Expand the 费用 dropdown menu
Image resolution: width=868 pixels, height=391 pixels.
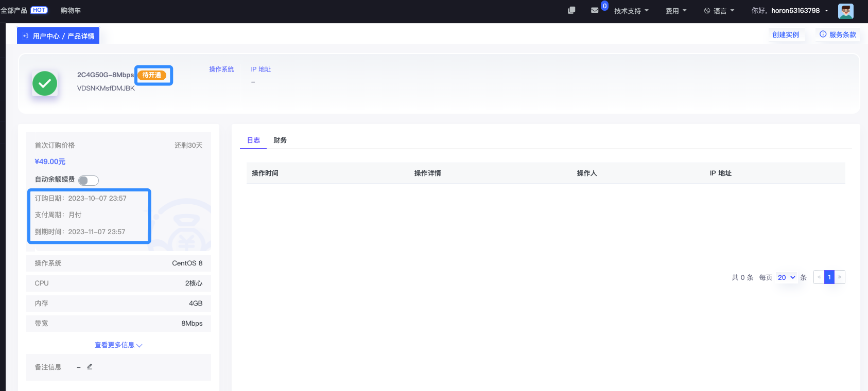coord(675,11)
